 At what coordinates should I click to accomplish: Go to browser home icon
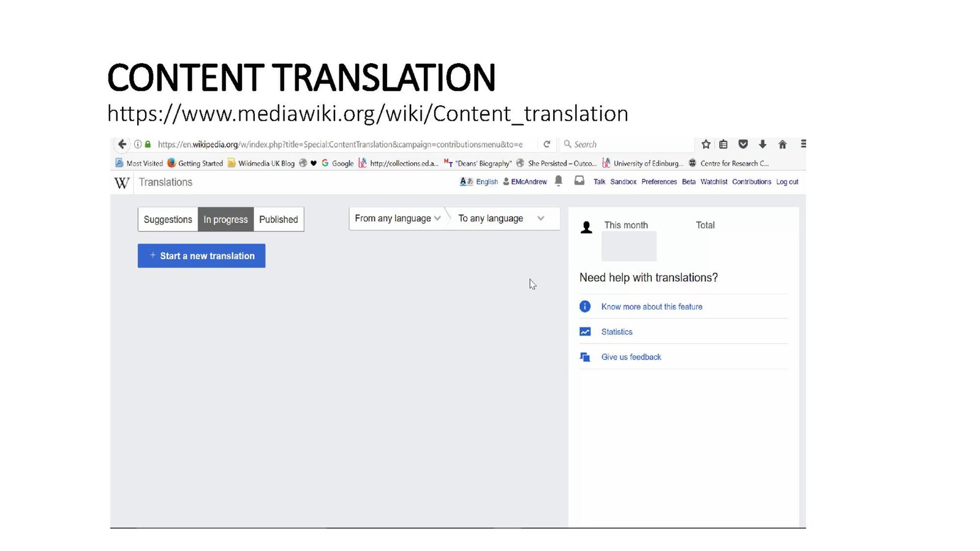[x=782, y=144]
